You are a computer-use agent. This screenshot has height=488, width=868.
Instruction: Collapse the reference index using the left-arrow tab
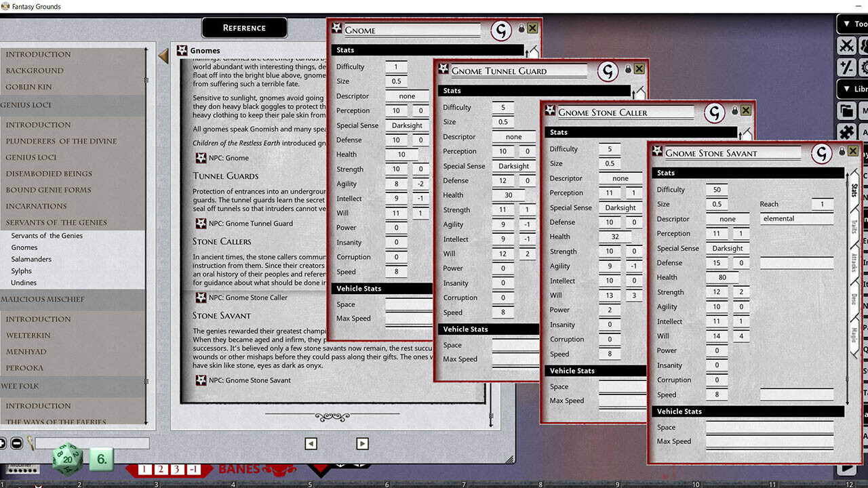[x=163, y=56]
